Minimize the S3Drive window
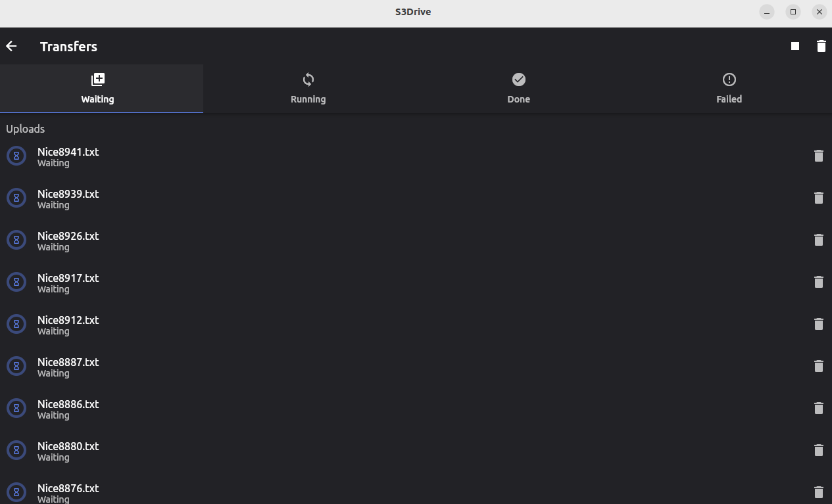Viewport: 832px width, 504px height. point(767,12)
